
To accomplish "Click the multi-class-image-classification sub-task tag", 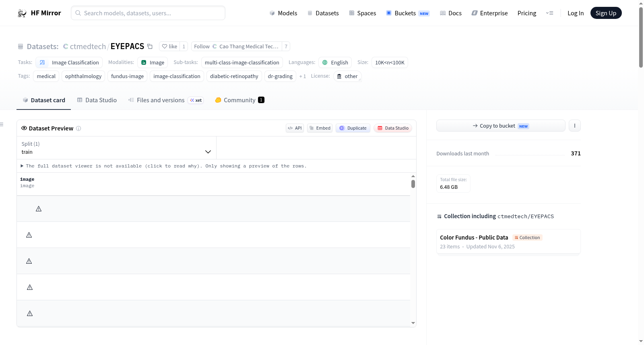I will click(242, 62).
